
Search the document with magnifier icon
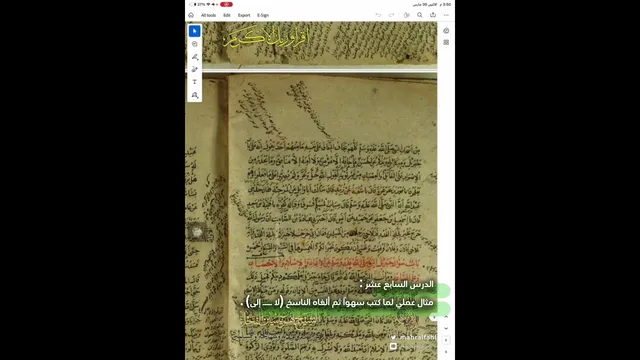[x=420, y=15]
